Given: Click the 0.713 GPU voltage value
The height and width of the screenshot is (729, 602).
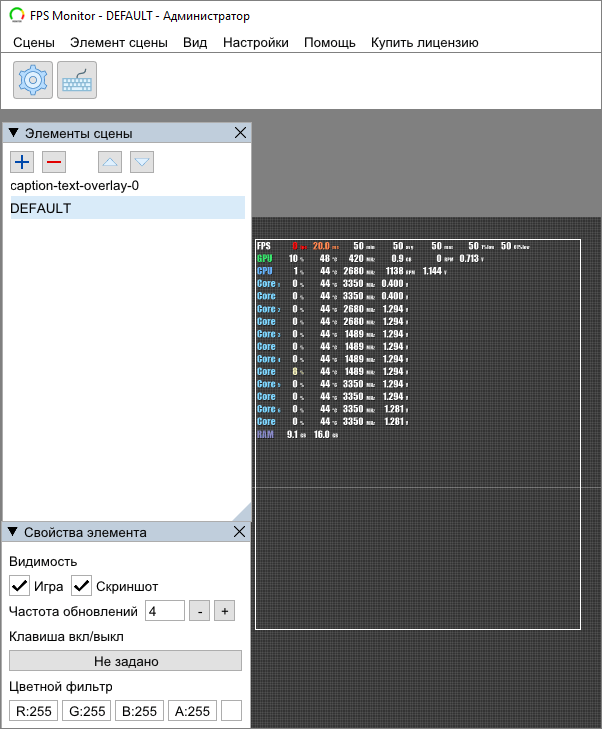Looking at the screenshot, I should tap(469, 258).
